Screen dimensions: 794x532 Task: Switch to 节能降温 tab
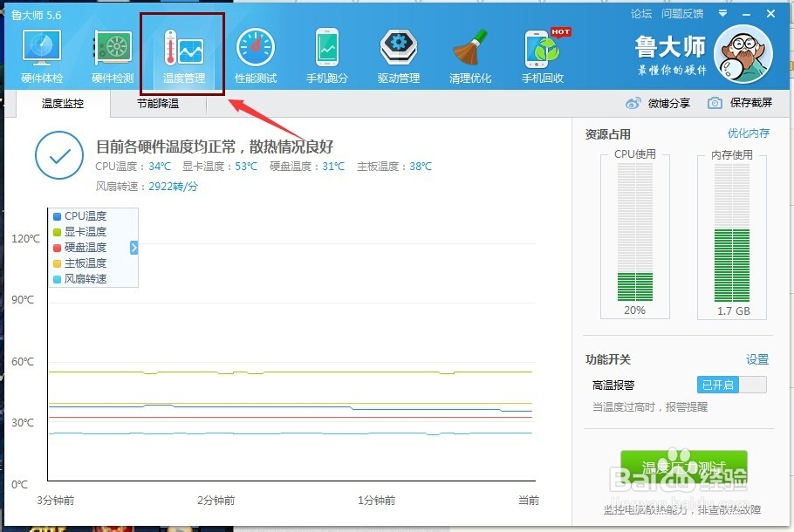click(x=158, y=104)
